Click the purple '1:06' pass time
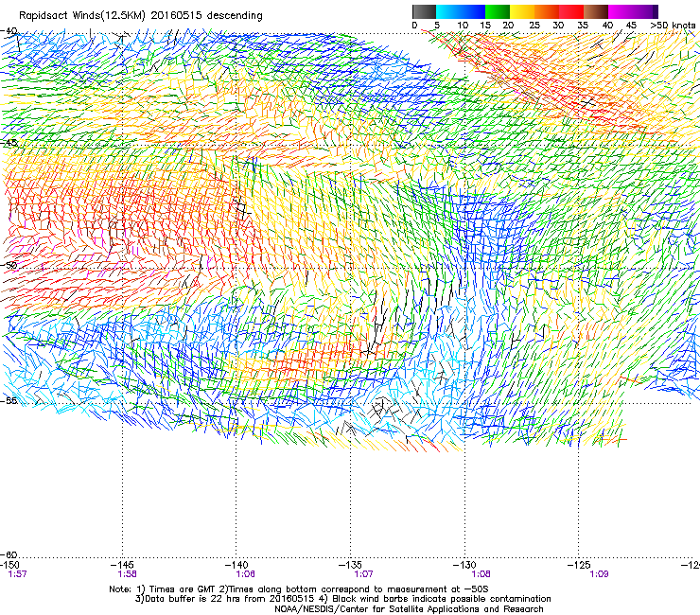This screenshot has height=615, width=700. click(245, 574)
